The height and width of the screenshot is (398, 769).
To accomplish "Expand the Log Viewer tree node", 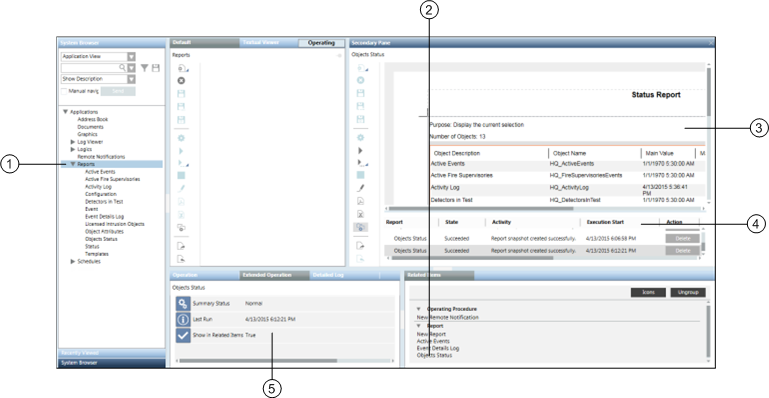I will [x=74, y=142].
